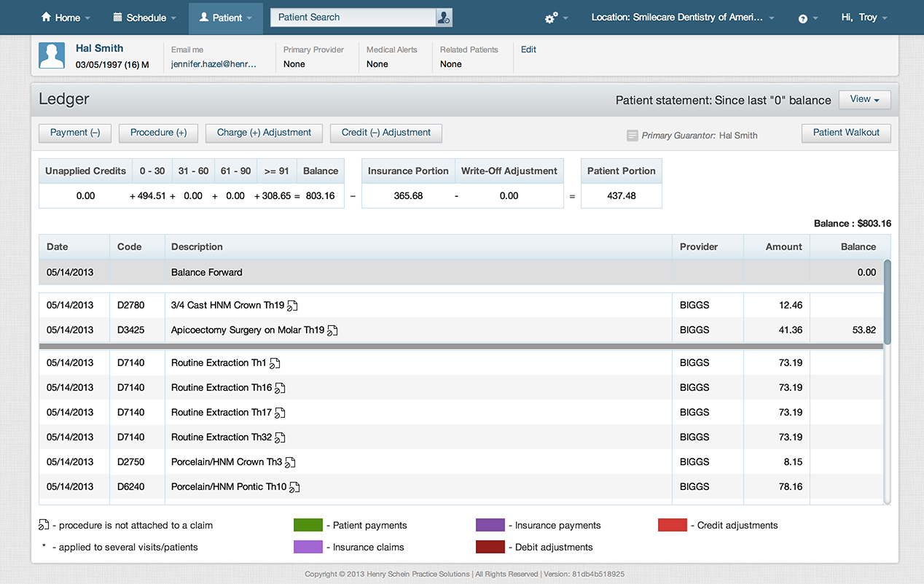Click the Payment (–) button
This screenshot has width=924, height=584.
(x=74, y=133)
